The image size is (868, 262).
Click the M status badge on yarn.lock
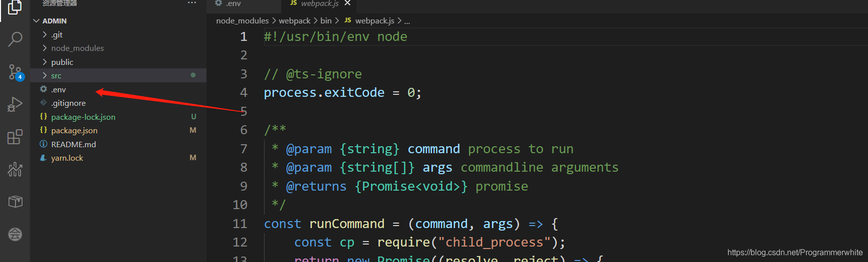(193, 157)
